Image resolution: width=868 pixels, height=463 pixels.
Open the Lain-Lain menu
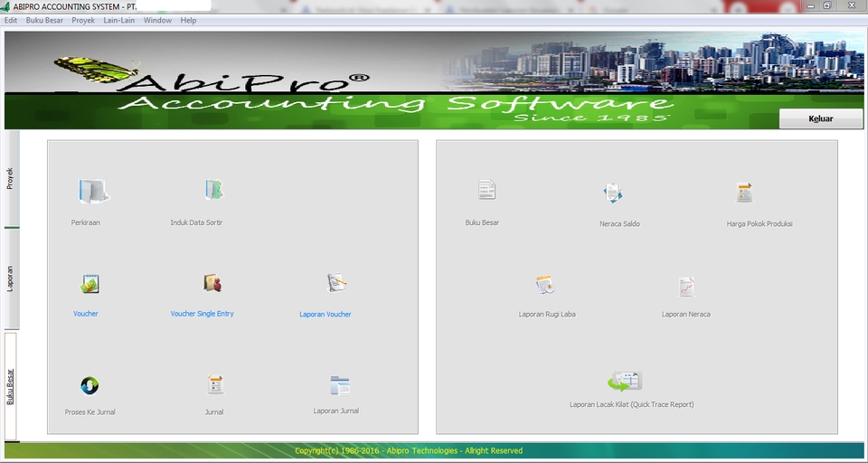[119, 21]
